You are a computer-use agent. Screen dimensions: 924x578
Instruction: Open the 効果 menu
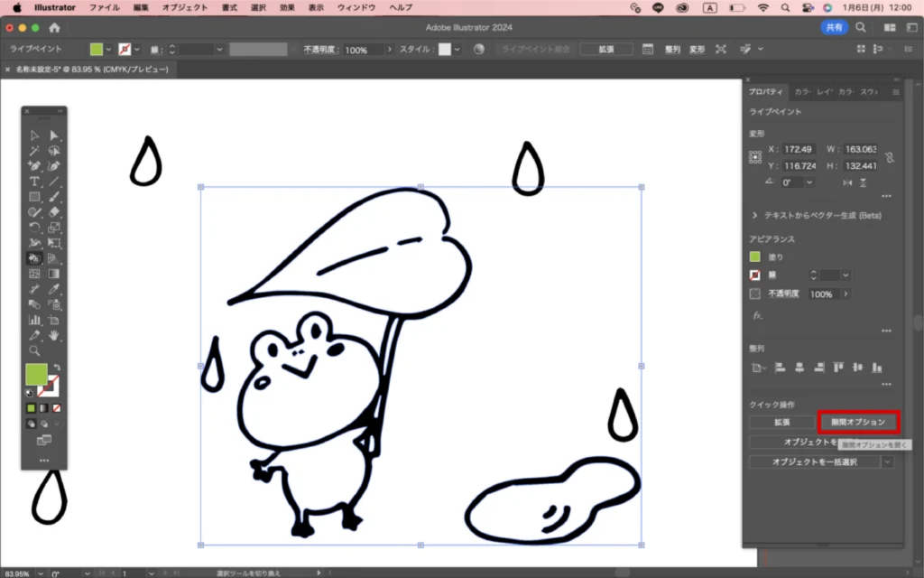pos(287,7)
